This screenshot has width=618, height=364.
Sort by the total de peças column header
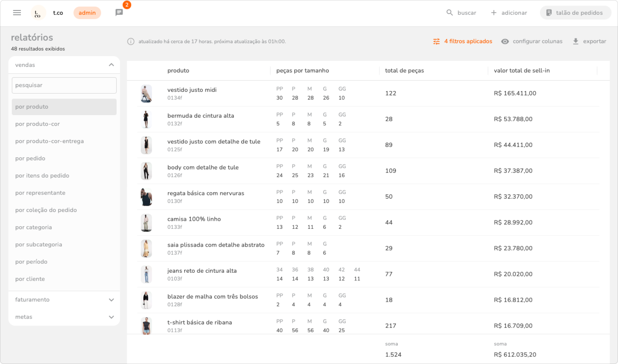click(404, 71)
